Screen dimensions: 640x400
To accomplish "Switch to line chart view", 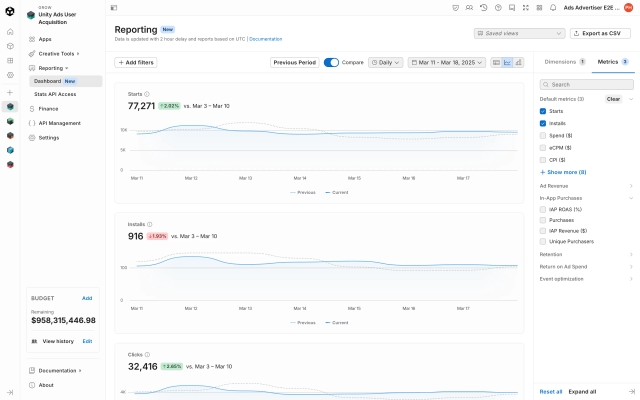I will click(x=507, y=62).
